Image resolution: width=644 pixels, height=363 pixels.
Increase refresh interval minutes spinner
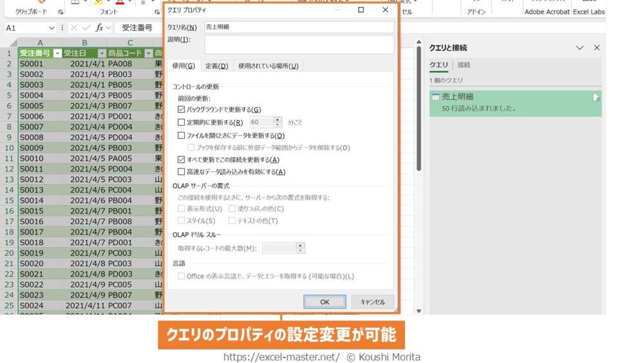[x=278, y=119]
